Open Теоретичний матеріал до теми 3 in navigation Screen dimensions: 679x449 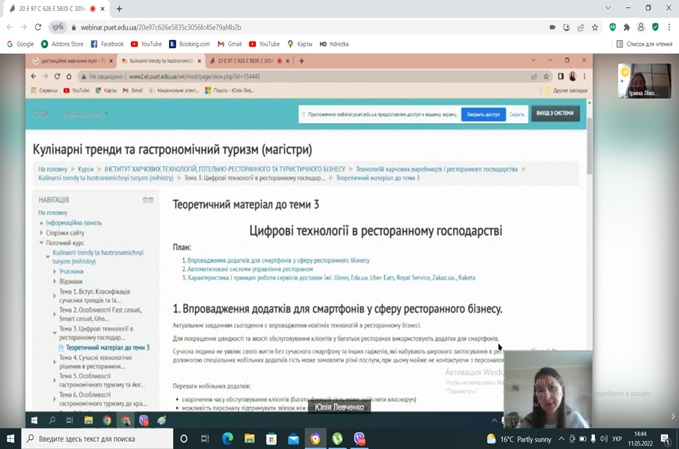[x=108, y=348]
